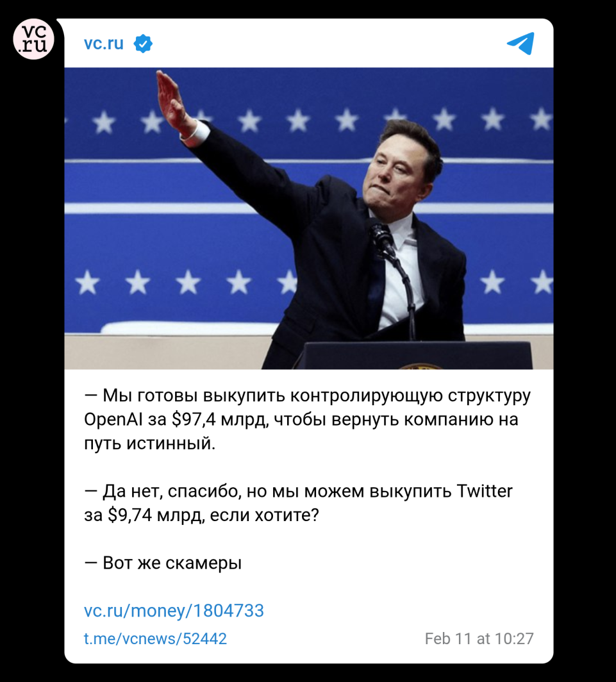Click the raised hand in the photo

[x=172, y=101]
